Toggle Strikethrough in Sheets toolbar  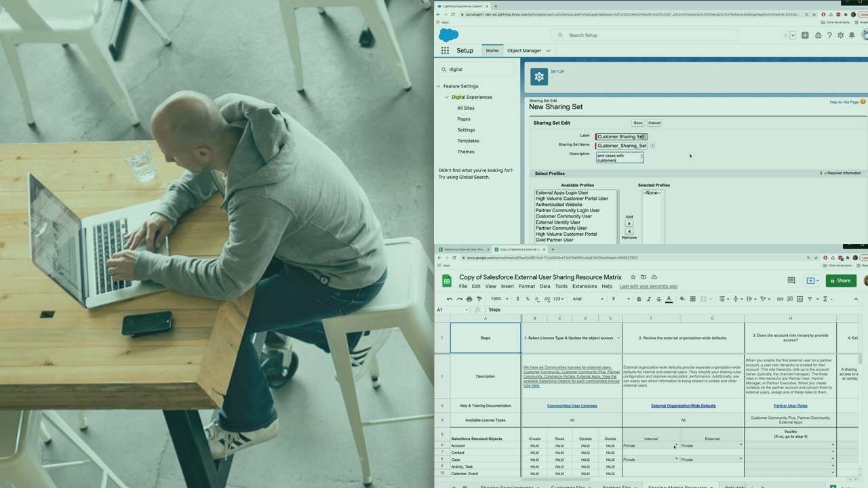click(x=658, y=299)
